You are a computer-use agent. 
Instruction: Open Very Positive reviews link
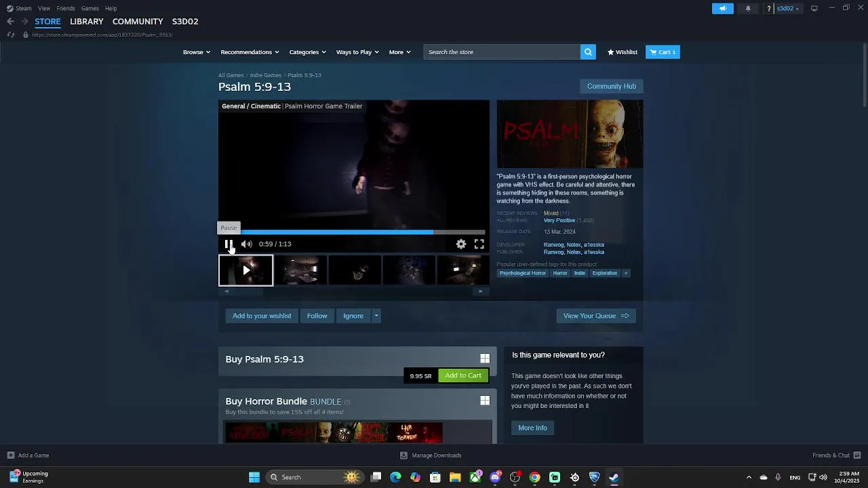(559, 220)
